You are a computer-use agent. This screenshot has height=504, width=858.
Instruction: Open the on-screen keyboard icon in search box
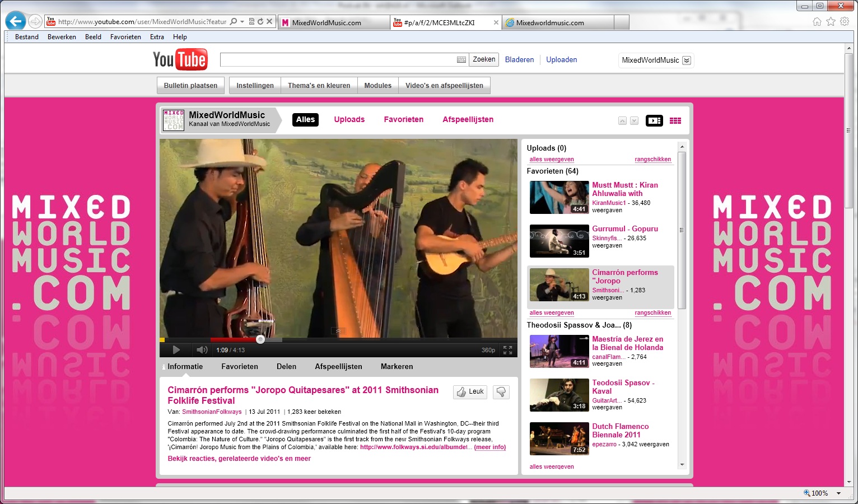click(461, 59)
